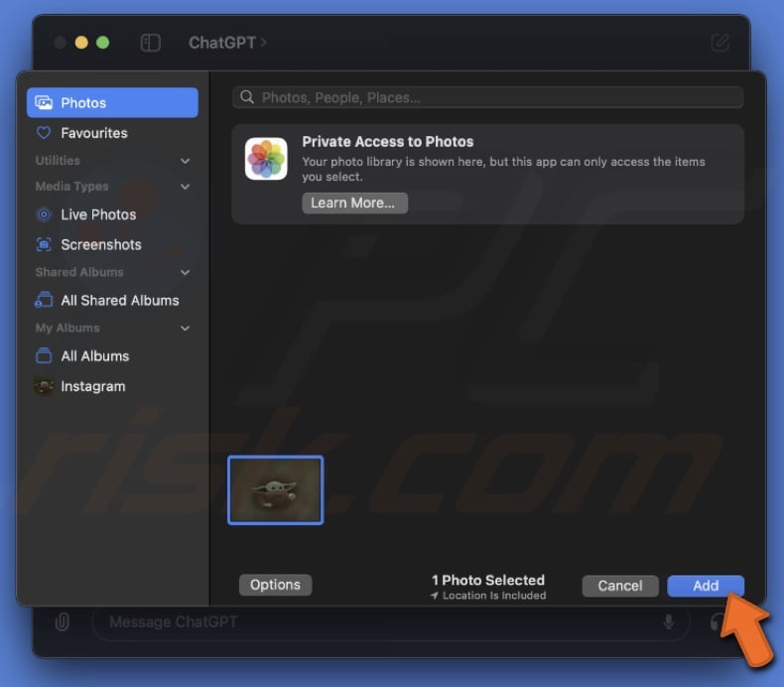
Task: Collapse the Shared Albums section chevron
Action: click(x=185, y=273)
